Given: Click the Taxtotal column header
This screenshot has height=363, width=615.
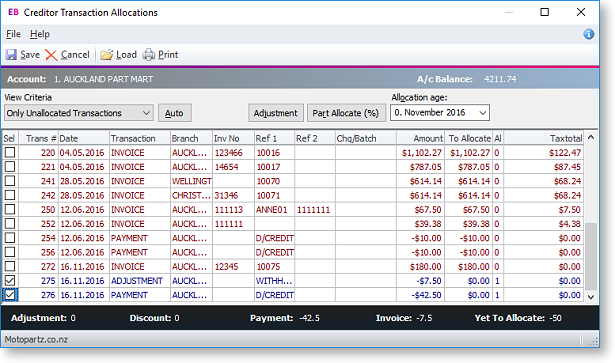Looking at the screenshot, I should (x=543, y=138).
